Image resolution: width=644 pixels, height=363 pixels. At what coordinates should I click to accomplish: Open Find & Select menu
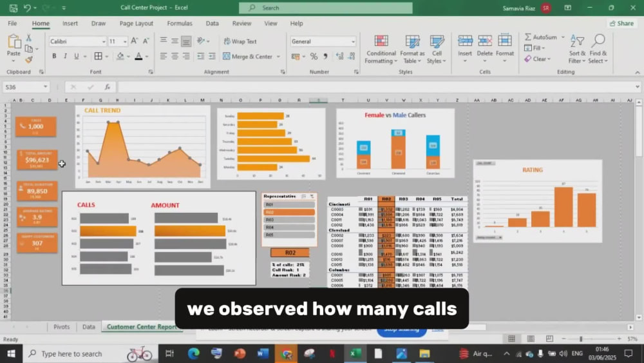[x=598, y=50]
